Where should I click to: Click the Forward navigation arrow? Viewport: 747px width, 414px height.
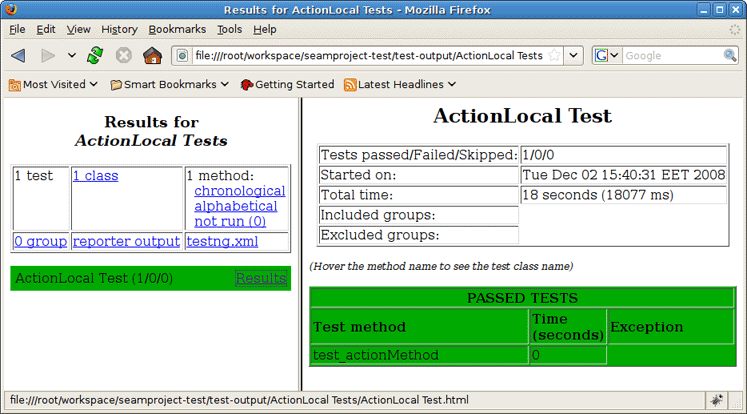coord(48,55)
